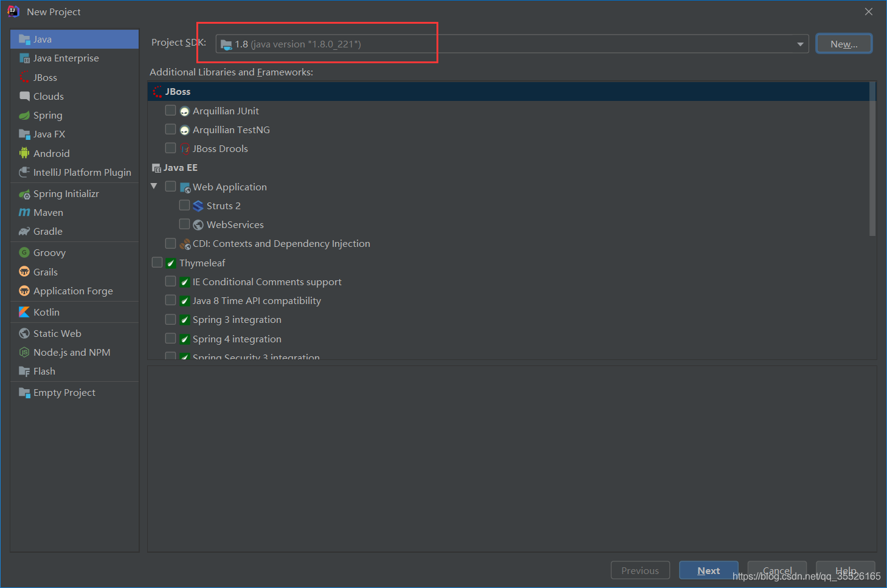This screenshot has width=887, height=588.
Task: Click the JBoss Drools icon
Action: [185, 149]
